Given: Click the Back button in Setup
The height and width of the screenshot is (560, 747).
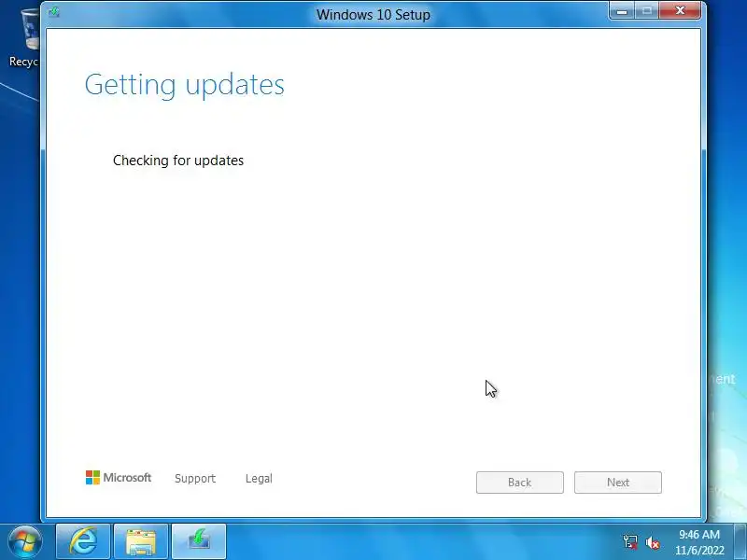Looking at the screenshot, I should click(520, 483).
